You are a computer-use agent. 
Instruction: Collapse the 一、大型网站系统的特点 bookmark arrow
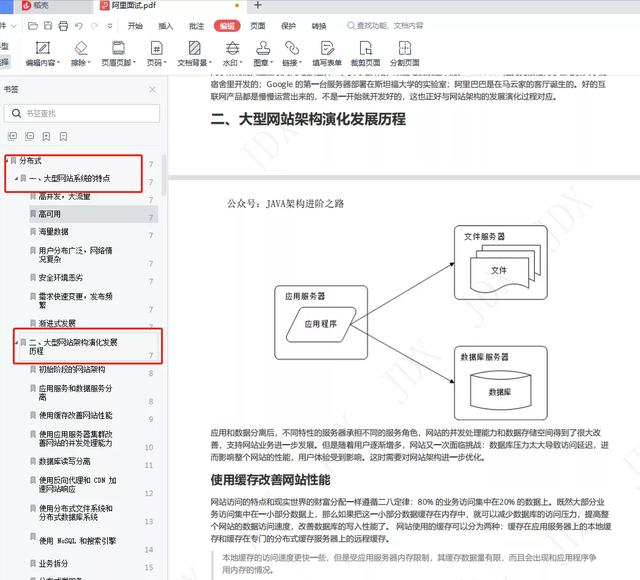click(16, 178)
